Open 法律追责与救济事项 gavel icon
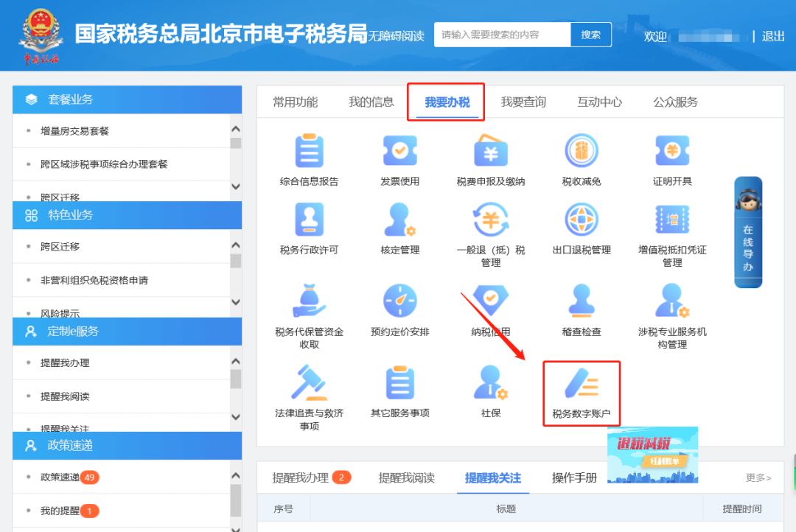Viewport: 796px width, 532px height. point(309,382)
